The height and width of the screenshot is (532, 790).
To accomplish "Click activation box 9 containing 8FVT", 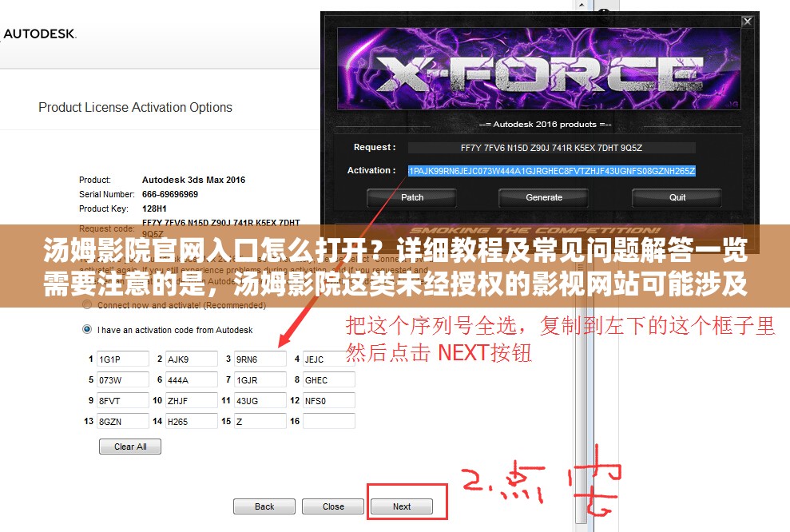I will pos(123,400).
